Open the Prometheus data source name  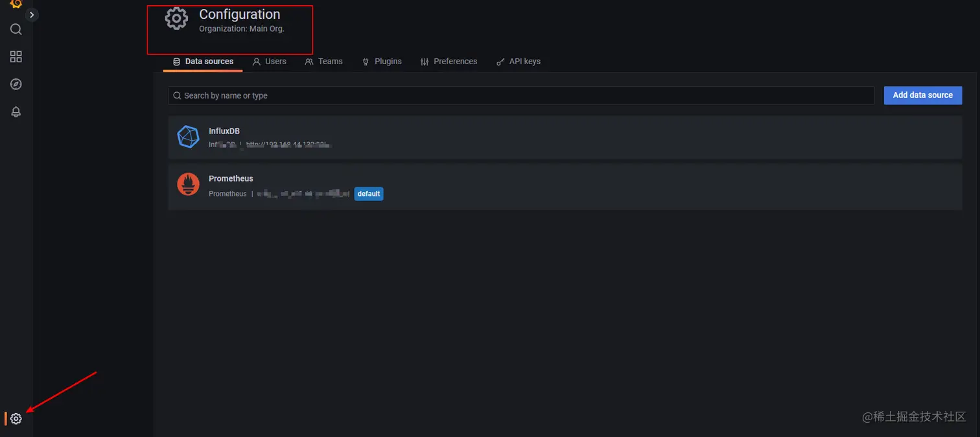coord(231,178)
